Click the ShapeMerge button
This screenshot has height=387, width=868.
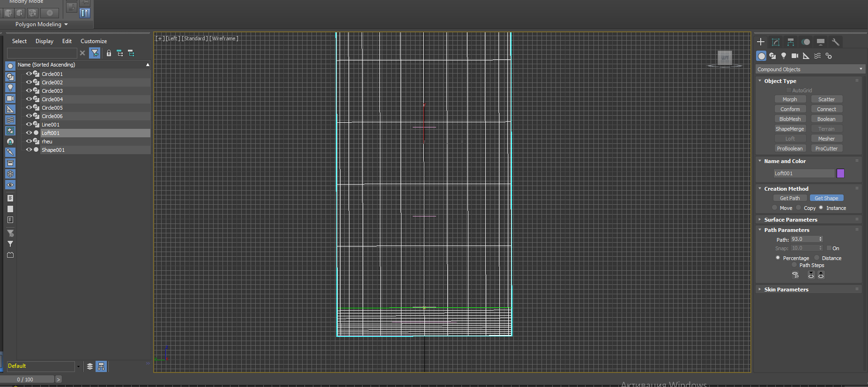click(790, 129)
